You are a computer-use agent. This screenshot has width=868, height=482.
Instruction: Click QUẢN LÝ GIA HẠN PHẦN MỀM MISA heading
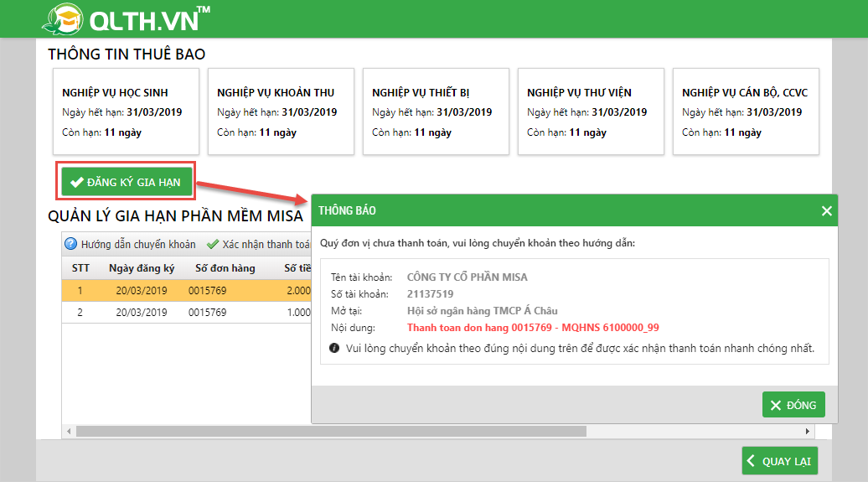pyautogui.click(x=175, y=216)
